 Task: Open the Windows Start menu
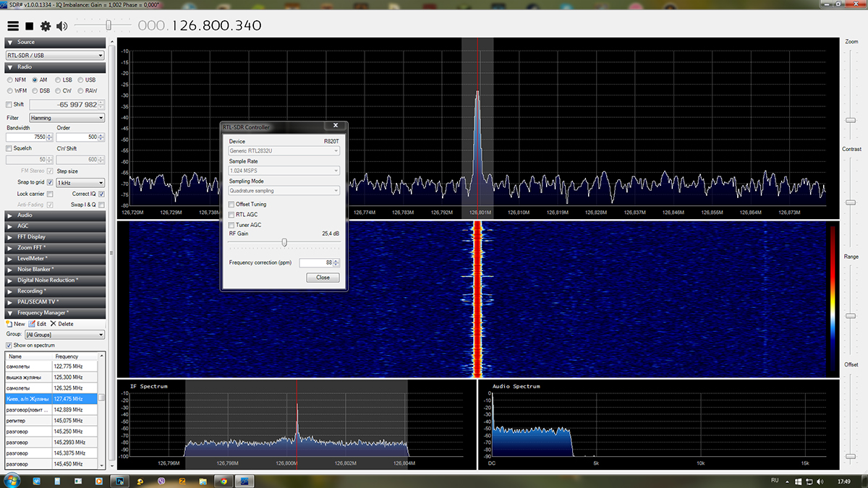pyautogui.click(x=12, y=481)
